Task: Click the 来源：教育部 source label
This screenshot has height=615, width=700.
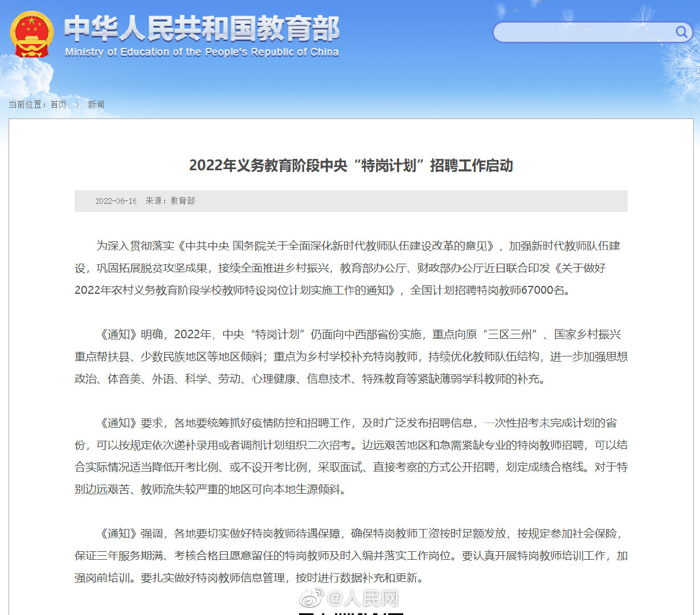Action: coord(170,201)
